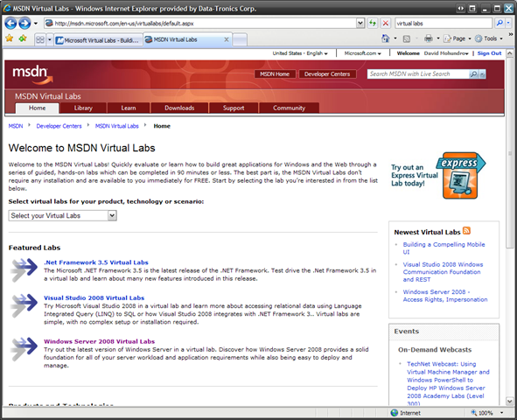Image resolution: width=517 pixels, height=420 pixels.
Task: Click the express Virtual Lab icon
Action: point(460,175)
